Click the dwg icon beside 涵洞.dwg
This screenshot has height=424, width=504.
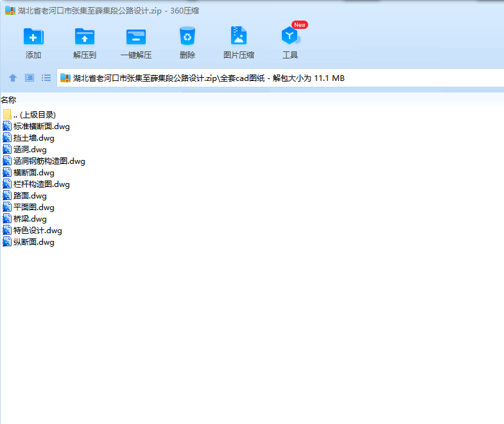[x=7, y=149]
